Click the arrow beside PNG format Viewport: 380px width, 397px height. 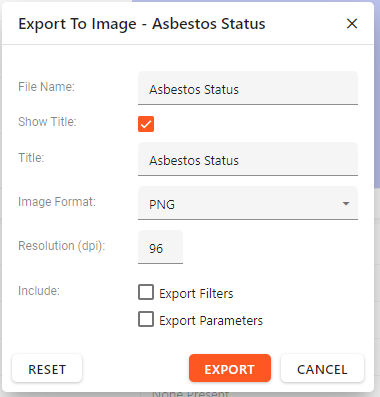pyautogui.click(x=346, y=203)
